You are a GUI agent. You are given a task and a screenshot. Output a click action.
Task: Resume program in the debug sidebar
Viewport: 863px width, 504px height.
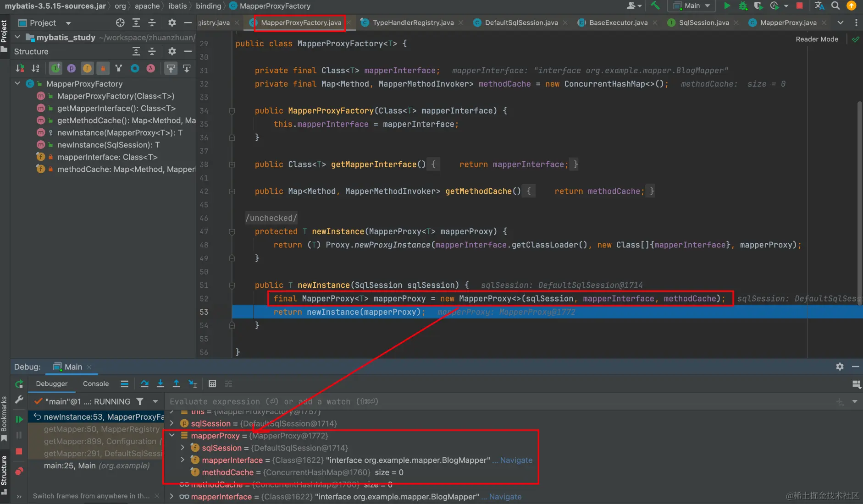pyautogui.click(x=19, y=419)
